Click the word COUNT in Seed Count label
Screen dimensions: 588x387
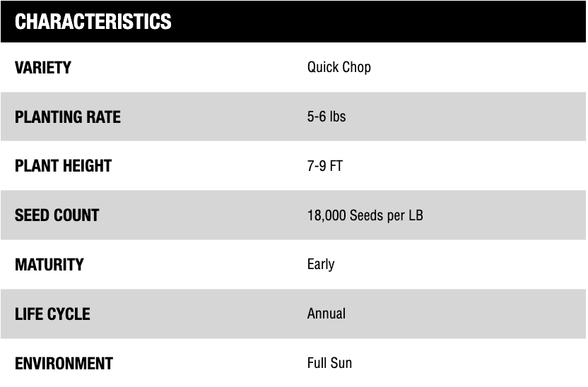(76, 215)
